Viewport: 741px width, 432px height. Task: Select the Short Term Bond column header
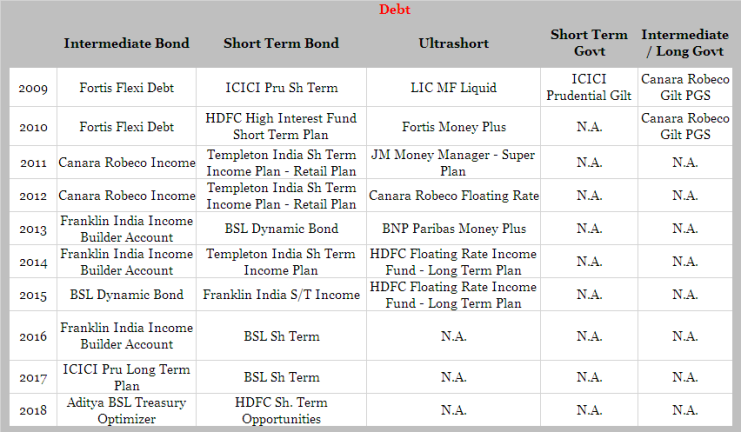281,43
